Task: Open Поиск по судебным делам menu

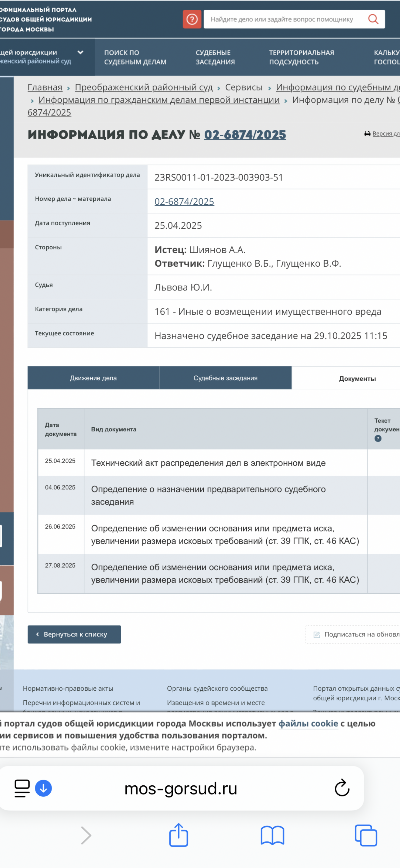Action: (x=135, y=57)
